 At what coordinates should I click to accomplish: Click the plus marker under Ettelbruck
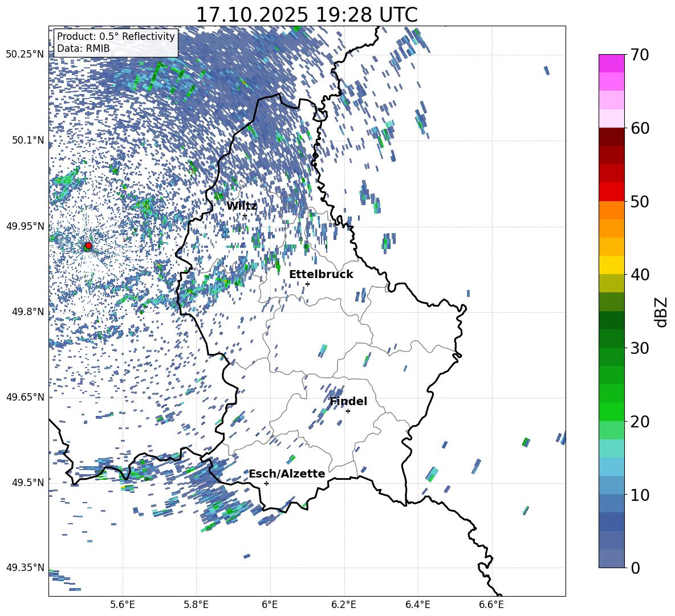(x=307, y=284)
